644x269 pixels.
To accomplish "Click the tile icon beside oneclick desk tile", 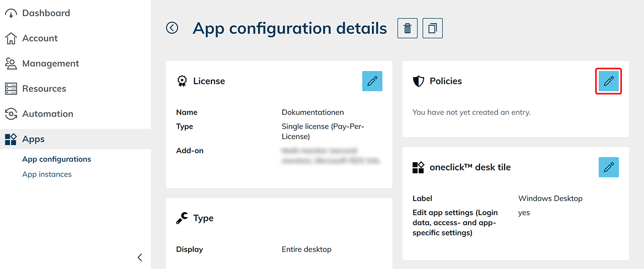I will coord(418,168).
